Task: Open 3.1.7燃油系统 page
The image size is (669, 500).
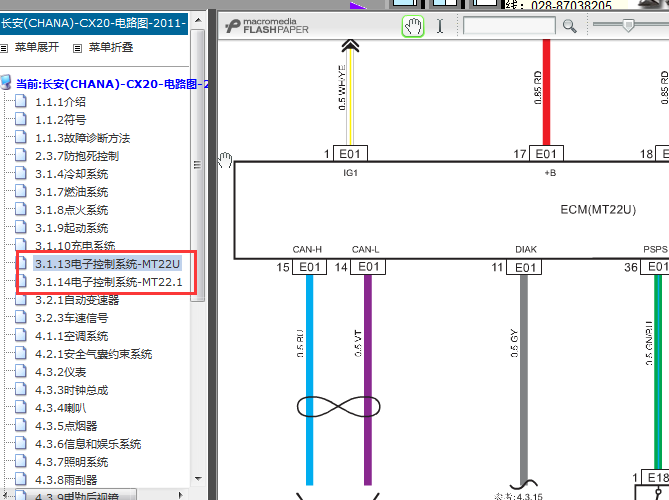Action: point(71,192)
